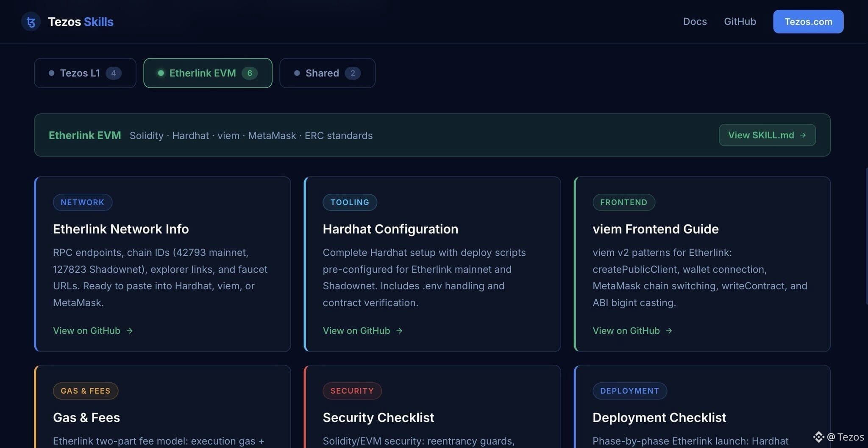This screenshot has height=448, width=868.
Task: Select the Etherlink EVM tab
Action: click(x=208, y=73)
